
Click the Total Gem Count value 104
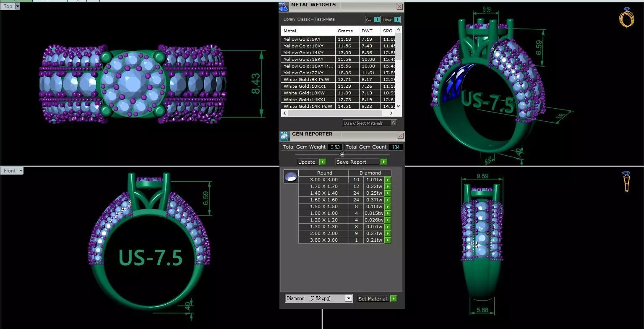tap(395, 147)
